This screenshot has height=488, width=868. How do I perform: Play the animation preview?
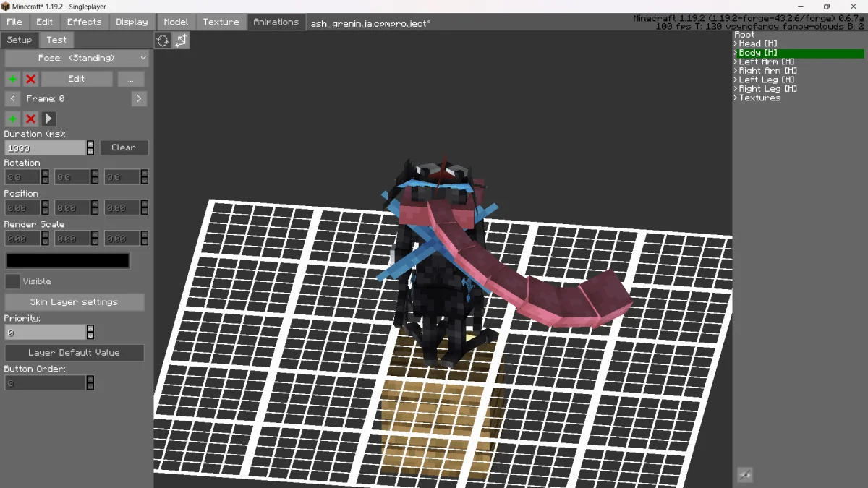(x=48, y=119)
